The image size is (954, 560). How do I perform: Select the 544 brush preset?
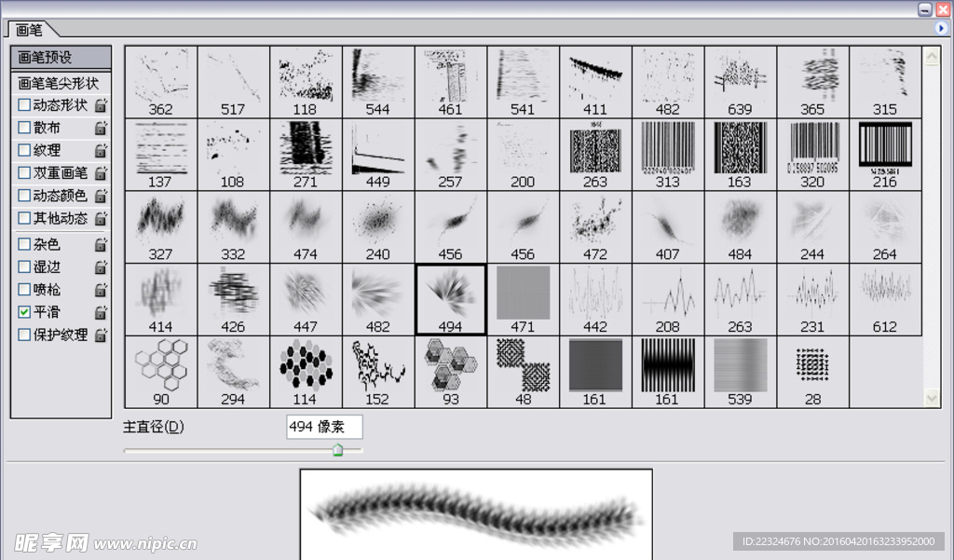tap(378, 82)
